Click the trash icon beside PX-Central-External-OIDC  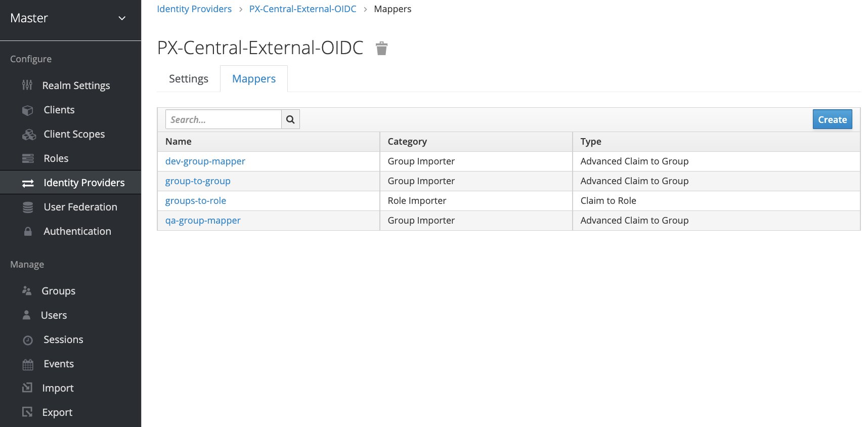381,49
